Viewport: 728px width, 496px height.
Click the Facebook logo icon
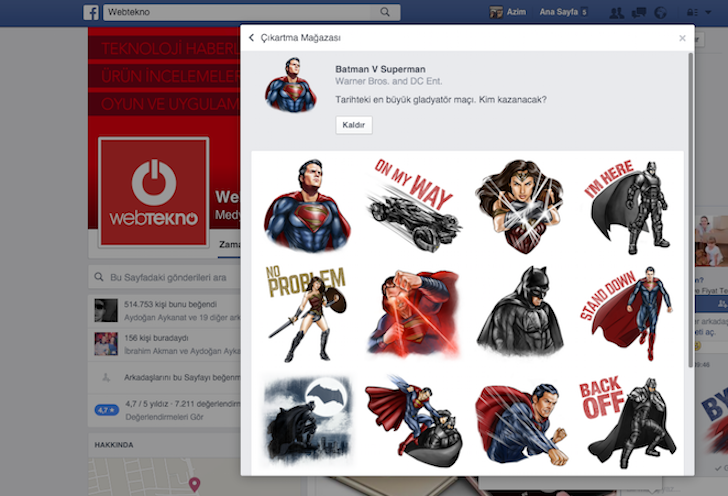click(x=91, y=13)
